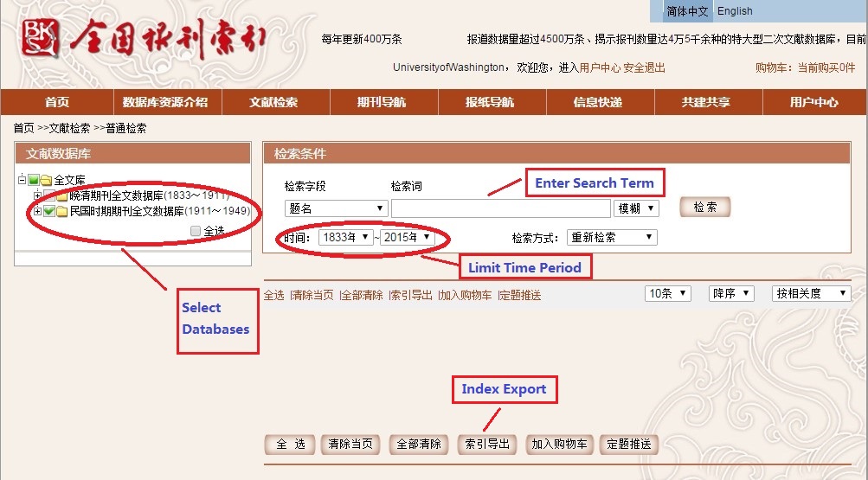Click the 全文库 folder icon

(x=47, y=180)
